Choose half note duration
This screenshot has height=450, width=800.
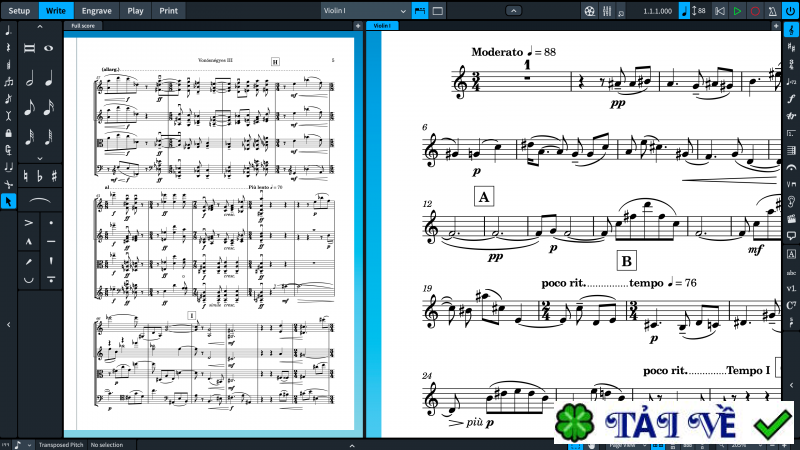coord(30,79)
